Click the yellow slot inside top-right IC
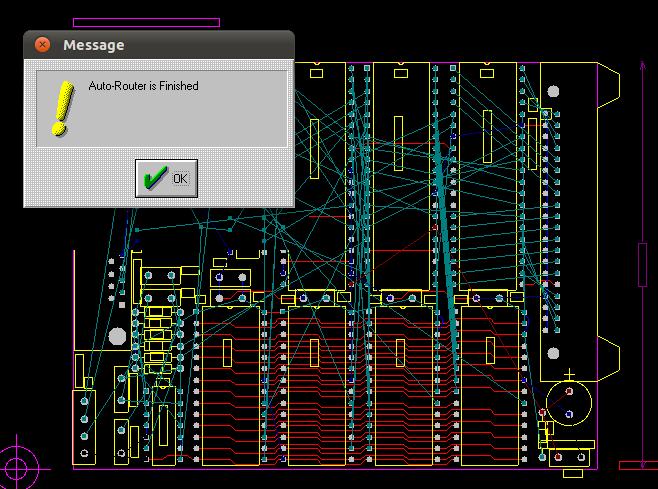Screen dimensions: 658x489 487,136
